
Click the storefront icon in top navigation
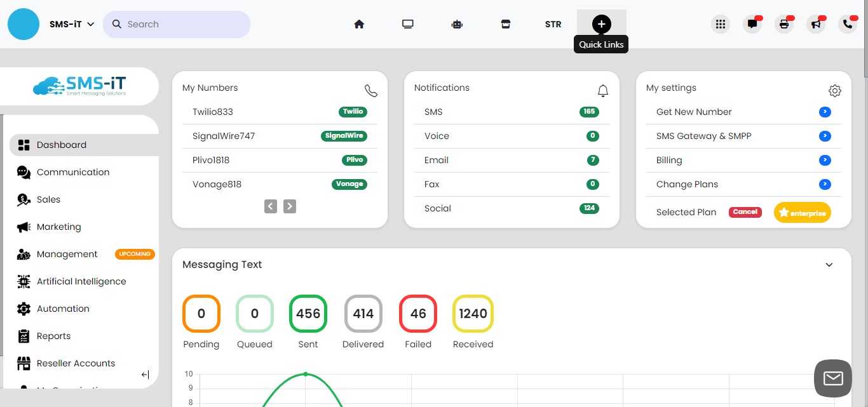pos(506,24)
